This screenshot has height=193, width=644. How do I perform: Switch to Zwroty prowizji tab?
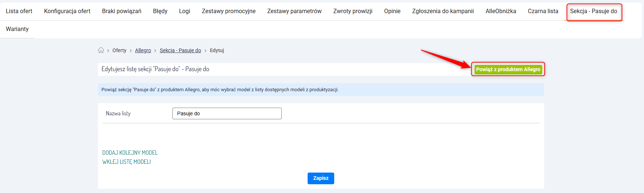352,11
